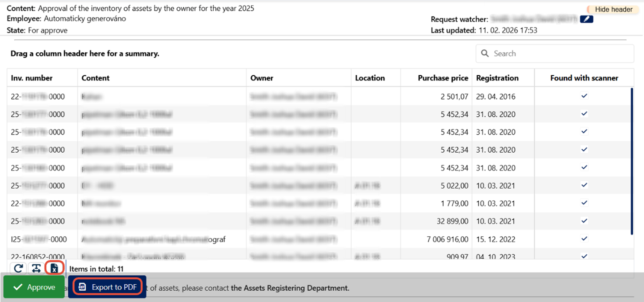The height and width of the screenshot is (302, 644).
Task: Sort by Content column header
Action: click(x=162, y=78)
